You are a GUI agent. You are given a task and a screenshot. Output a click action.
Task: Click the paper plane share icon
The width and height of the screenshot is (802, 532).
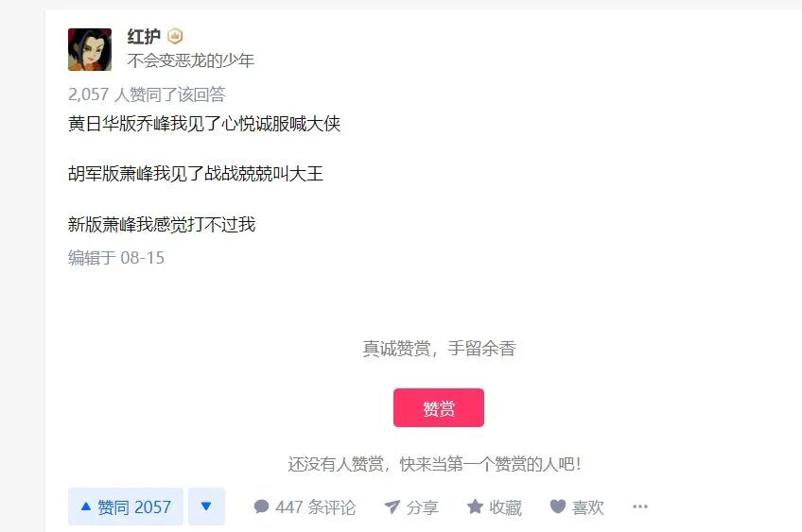pos(392,506)
